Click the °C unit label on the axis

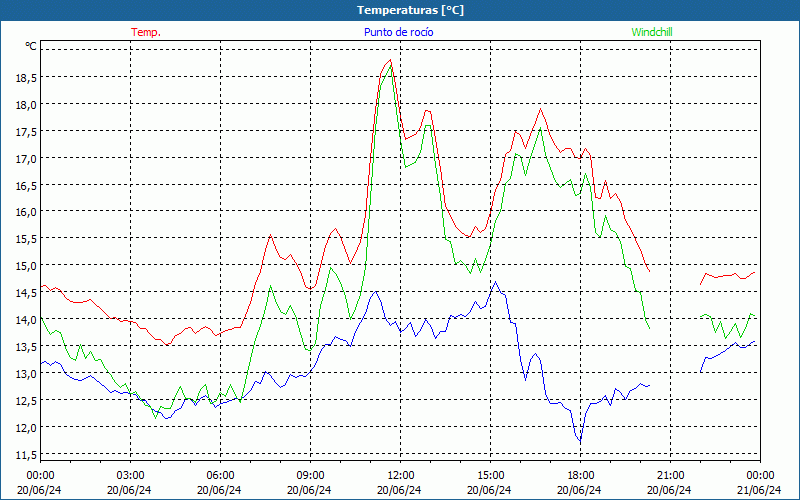coord(31,46)
